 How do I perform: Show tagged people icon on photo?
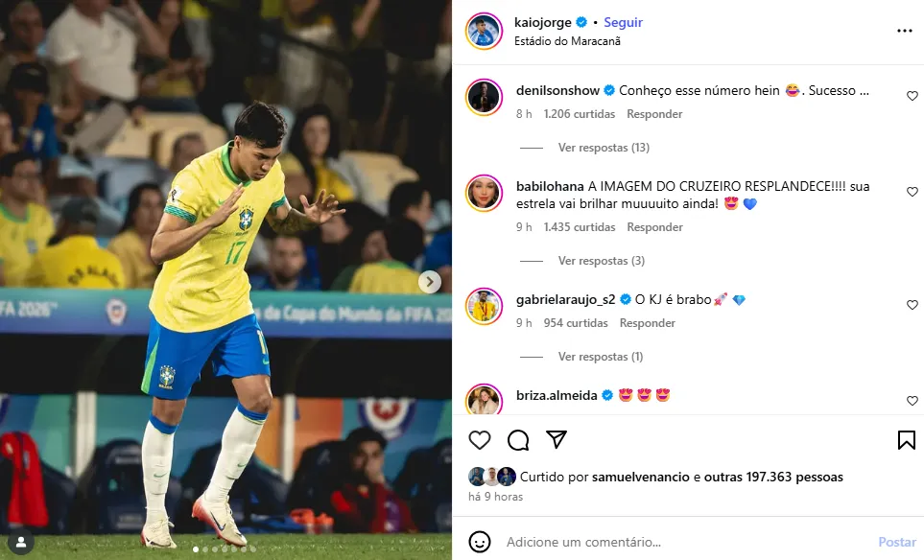[20, 542]
